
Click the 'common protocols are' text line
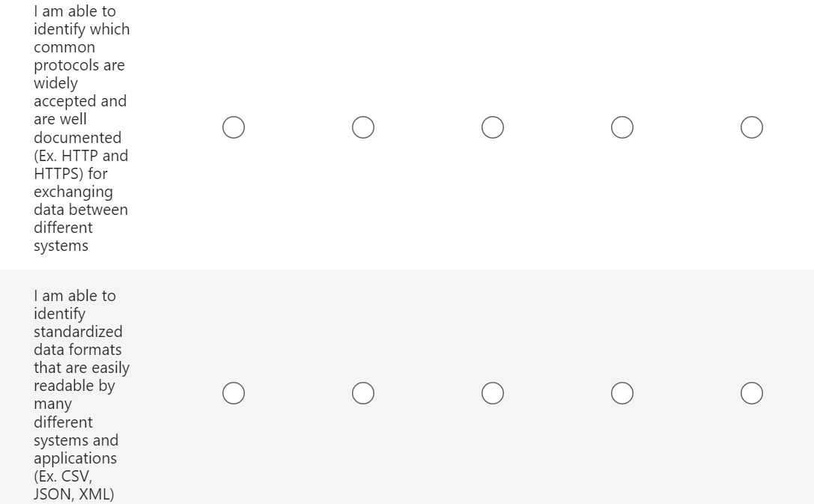click(x=79, y=56)
